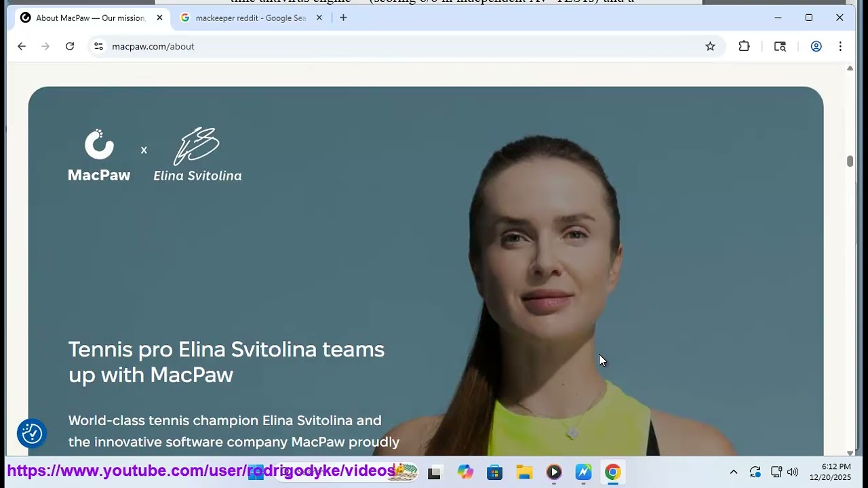The width and height of the screenshot is (868, 488).
Task: Click the scroll down arrow of the page
Action: (850, 453)
